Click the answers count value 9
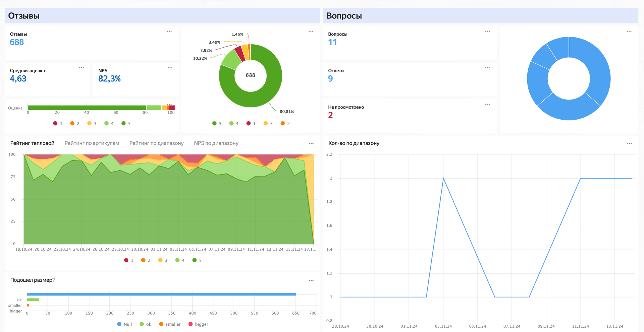Image resolution: width=644 pixels, height=332 pixels. [330, 79]
